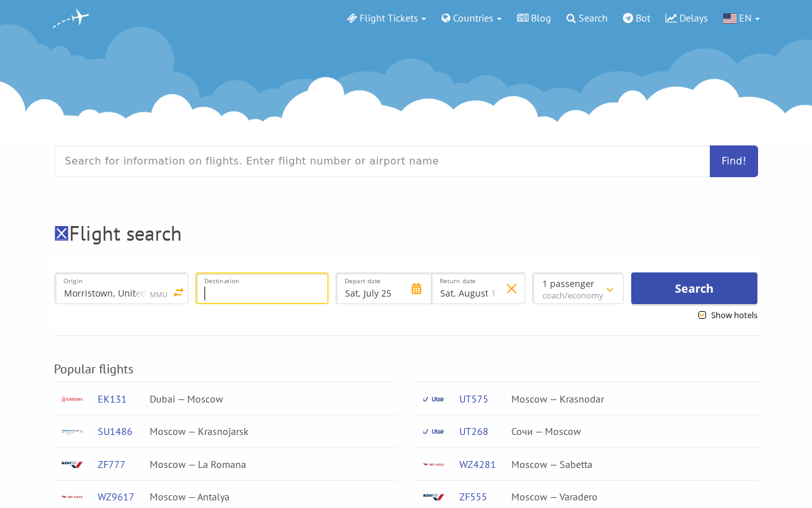Click the Moscow — Krasnodar route text
Image resolution: width=812 pixels, height=508 pixels.
click(558, 399)
